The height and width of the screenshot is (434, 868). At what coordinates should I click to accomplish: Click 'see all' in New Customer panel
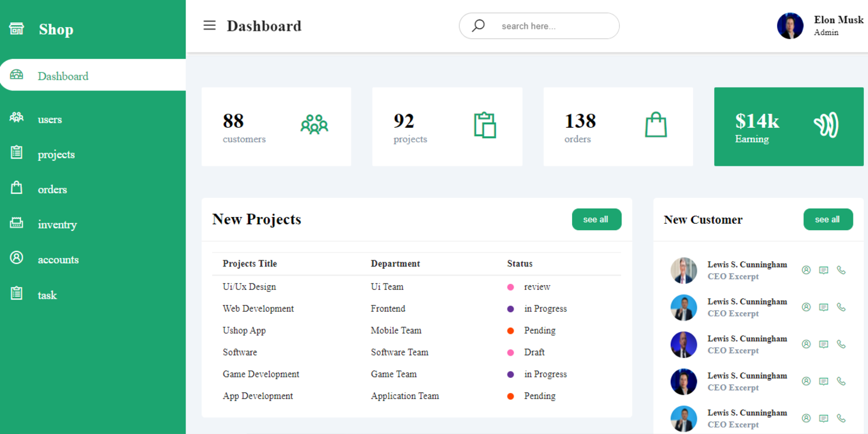pos(828,219)
